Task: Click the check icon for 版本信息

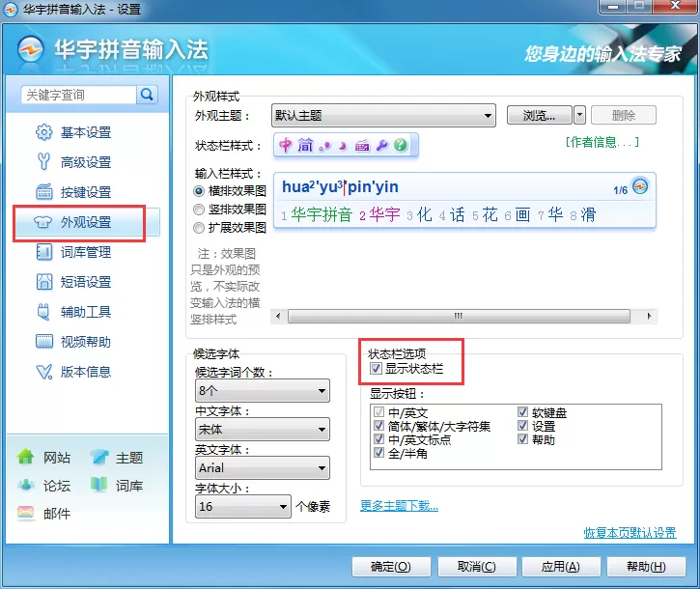Action: pyautogui.click(x=43, y=372)
